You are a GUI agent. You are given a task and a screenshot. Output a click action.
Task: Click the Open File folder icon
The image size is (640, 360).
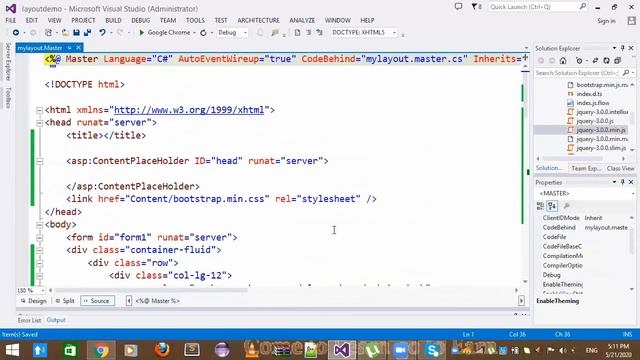[65, 32]
